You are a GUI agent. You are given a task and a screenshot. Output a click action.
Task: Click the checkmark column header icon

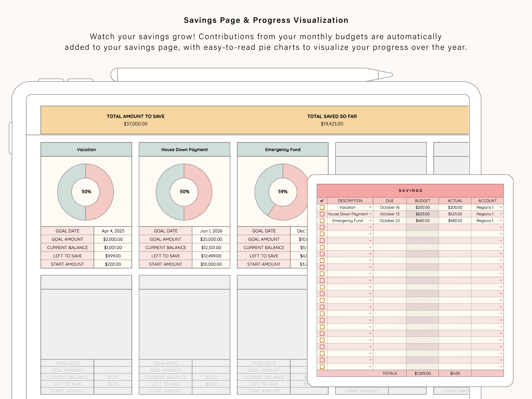click(322, 200)
